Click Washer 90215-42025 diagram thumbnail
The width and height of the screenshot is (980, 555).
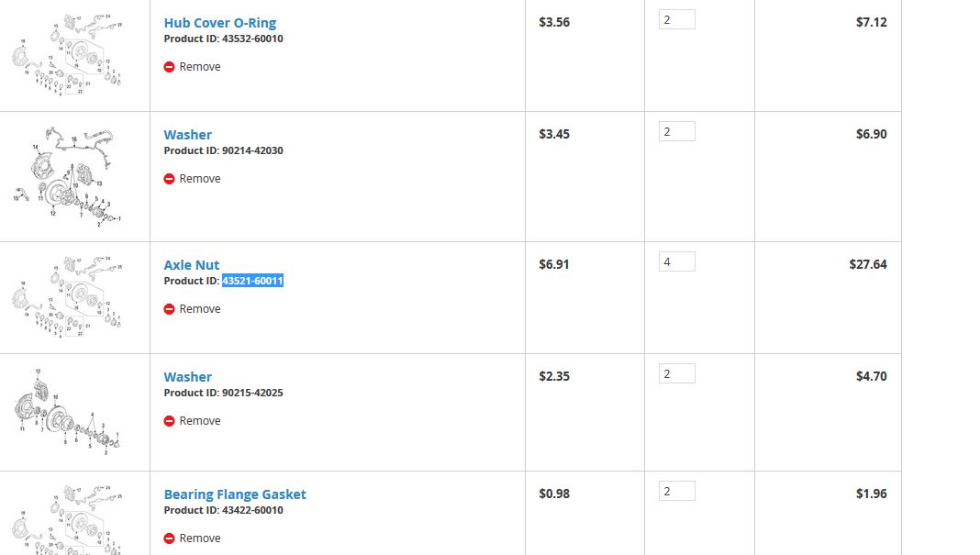[x=66, y=412]
